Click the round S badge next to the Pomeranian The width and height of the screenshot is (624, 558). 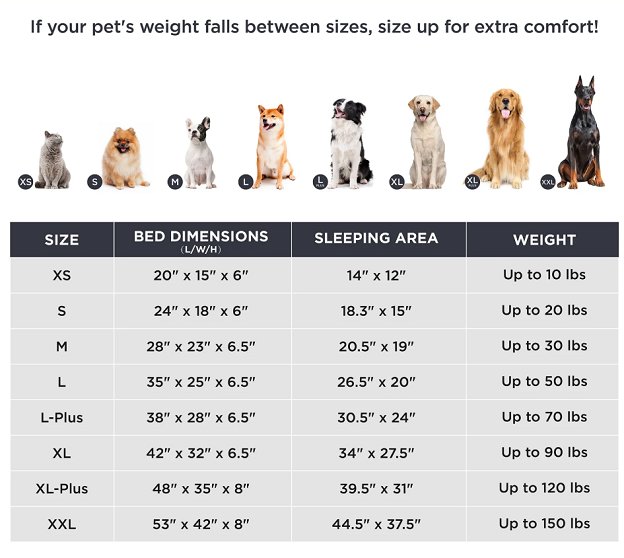tap(95, 181)
